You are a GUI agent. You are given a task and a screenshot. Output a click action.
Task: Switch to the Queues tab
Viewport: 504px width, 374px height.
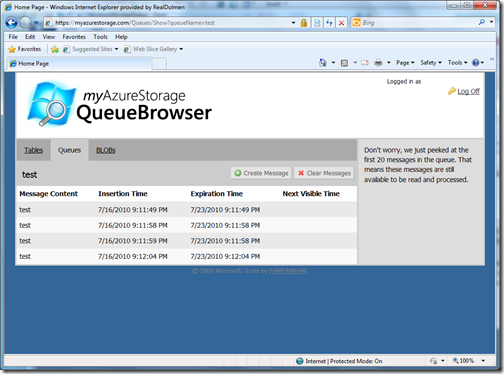pos(69,150)
